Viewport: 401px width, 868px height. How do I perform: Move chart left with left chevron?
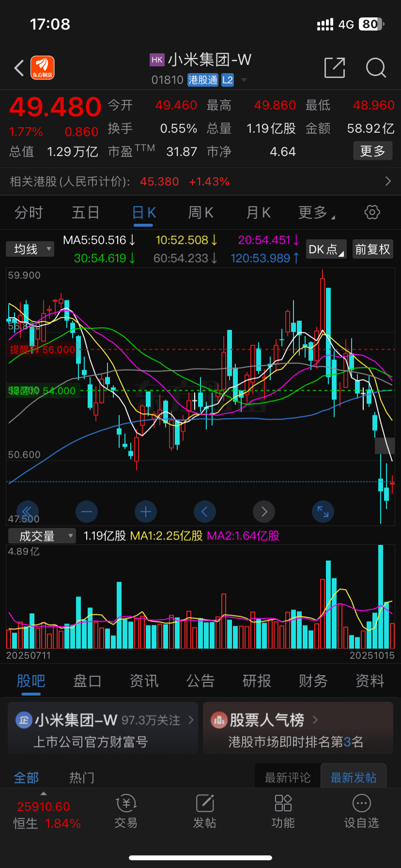coord(205,511)
